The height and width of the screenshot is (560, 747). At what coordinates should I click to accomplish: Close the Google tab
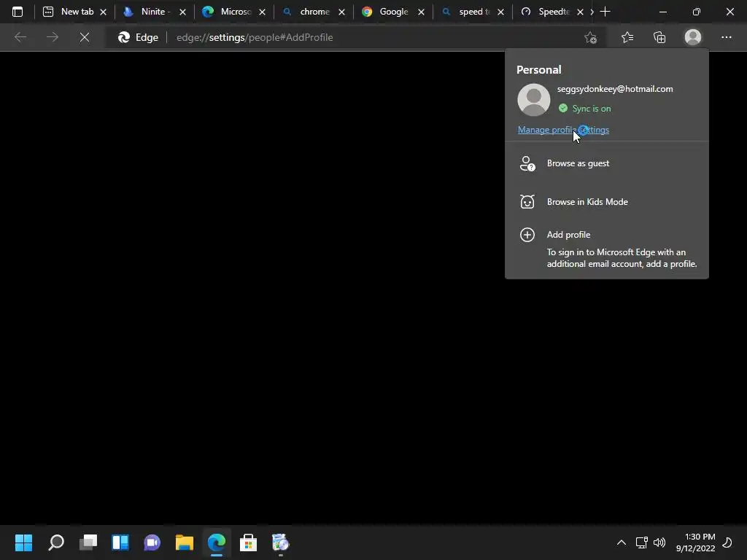tap(422, 12)
